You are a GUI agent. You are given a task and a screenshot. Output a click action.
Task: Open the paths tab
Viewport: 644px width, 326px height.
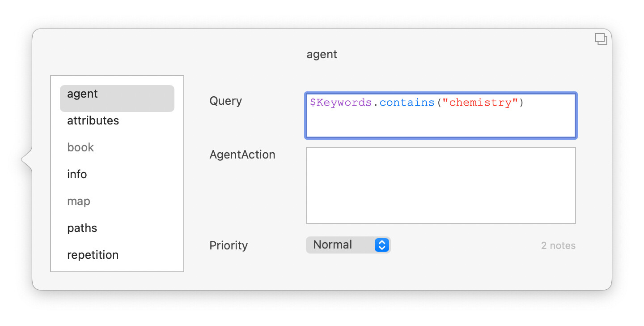(82, 228)
